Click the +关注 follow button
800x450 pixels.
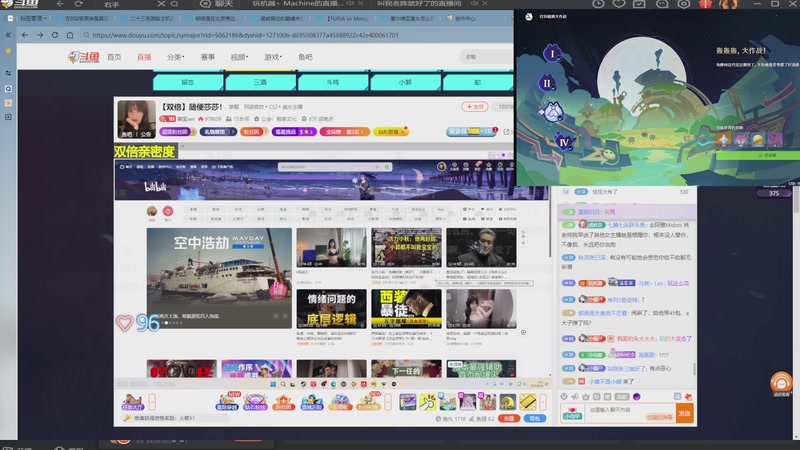[x=474, y=107]
